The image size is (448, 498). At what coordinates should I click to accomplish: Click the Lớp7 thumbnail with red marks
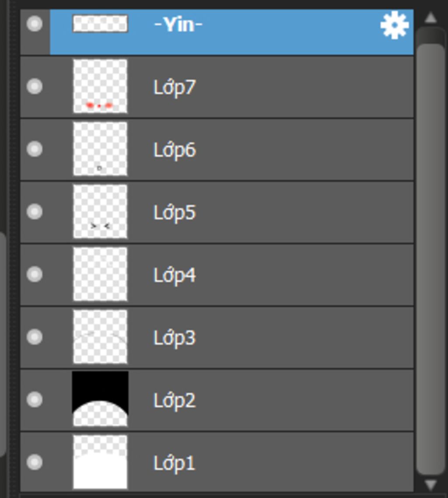(x=100, y=87)
